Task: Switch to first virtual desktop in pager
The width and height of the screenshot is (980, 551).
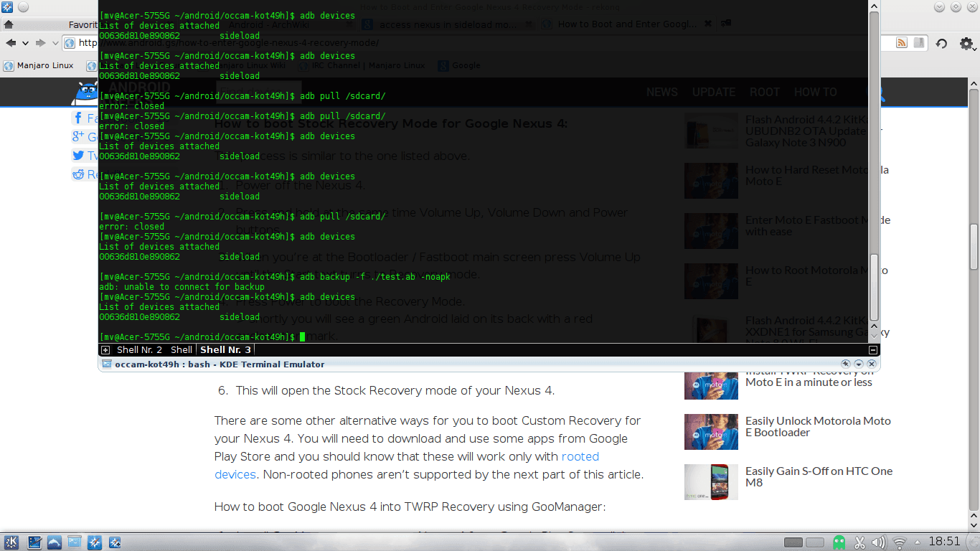Action: pyautogui.click(x=793, y=542)
